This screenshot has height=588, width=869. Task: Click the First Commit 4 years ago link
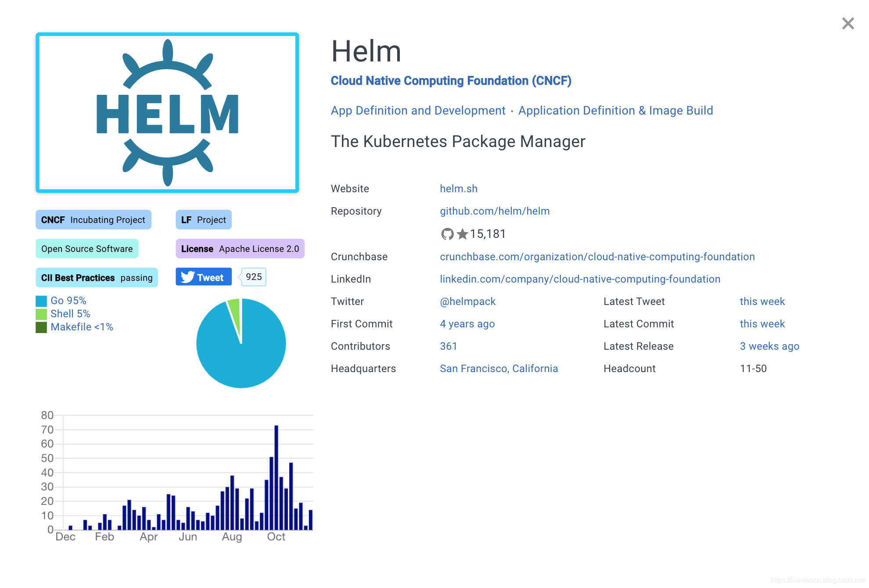point(467,324)
